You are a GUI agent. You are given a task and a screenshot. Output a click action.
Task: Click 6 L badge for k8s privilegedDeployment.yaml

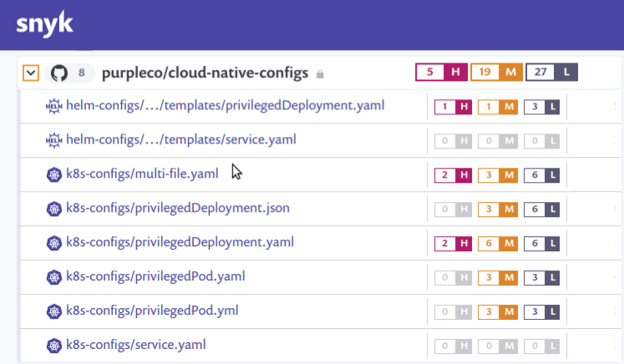[x=541, y=244]
